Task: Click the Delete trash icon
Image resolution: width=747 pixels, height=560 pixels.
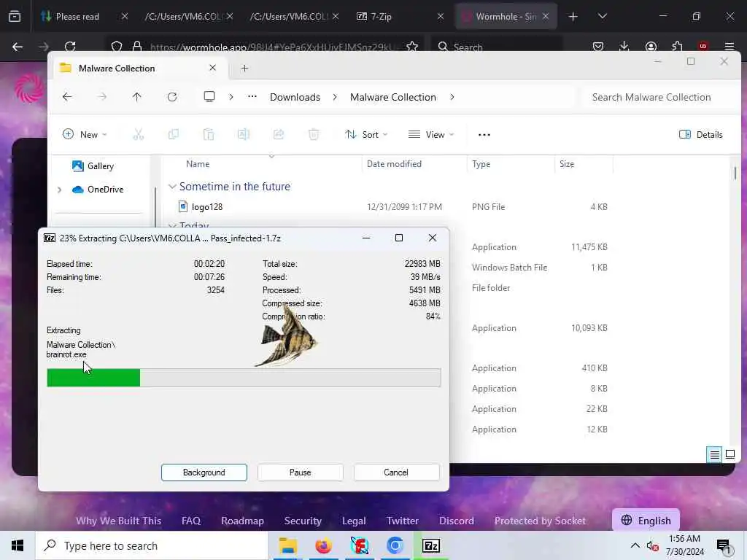Action: [x=314, y=135]
